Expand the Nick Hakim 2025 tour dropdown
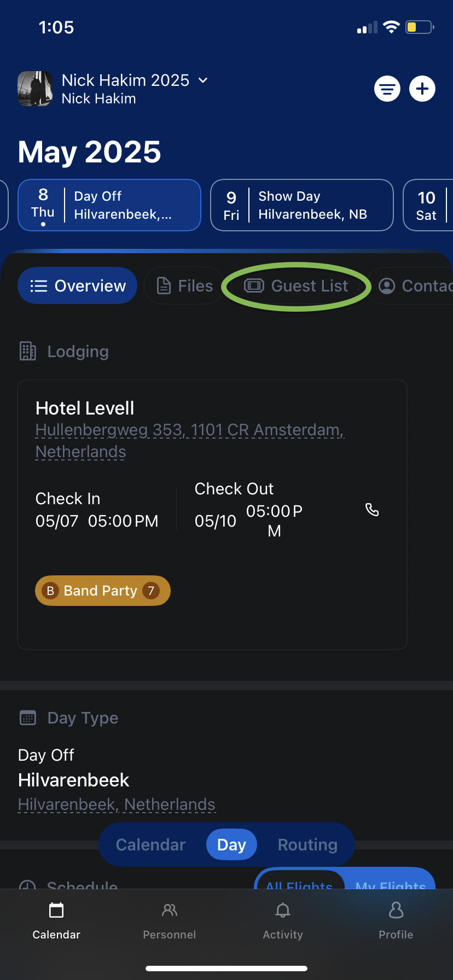Viewport: 453px width, 980px height. click(x=203, y=80)
